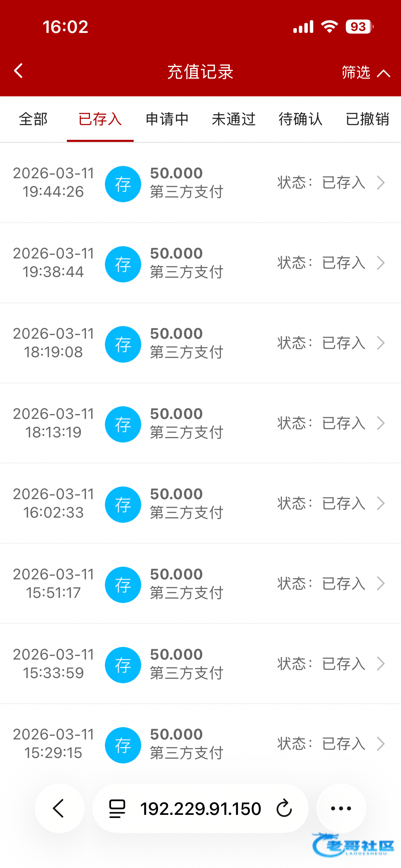Show the 待确认 tab
Screen dimensions: 401x868
coord(301,119)
